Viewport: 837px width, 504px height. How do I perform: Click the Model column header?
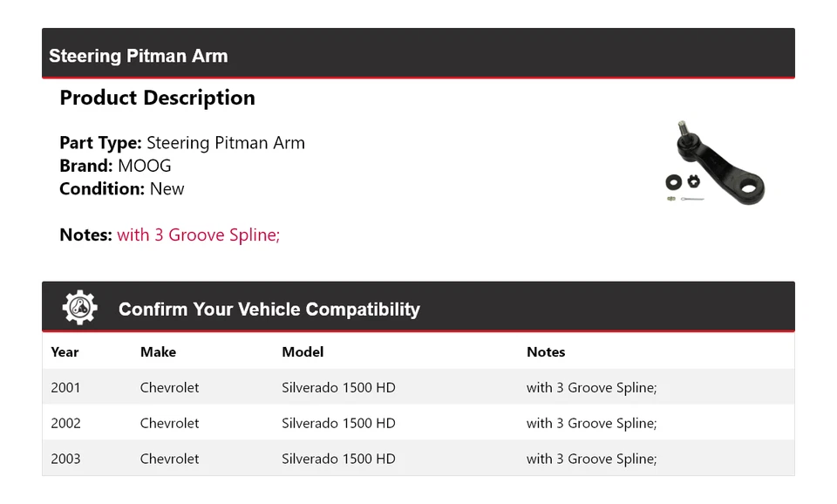(303, 352)
